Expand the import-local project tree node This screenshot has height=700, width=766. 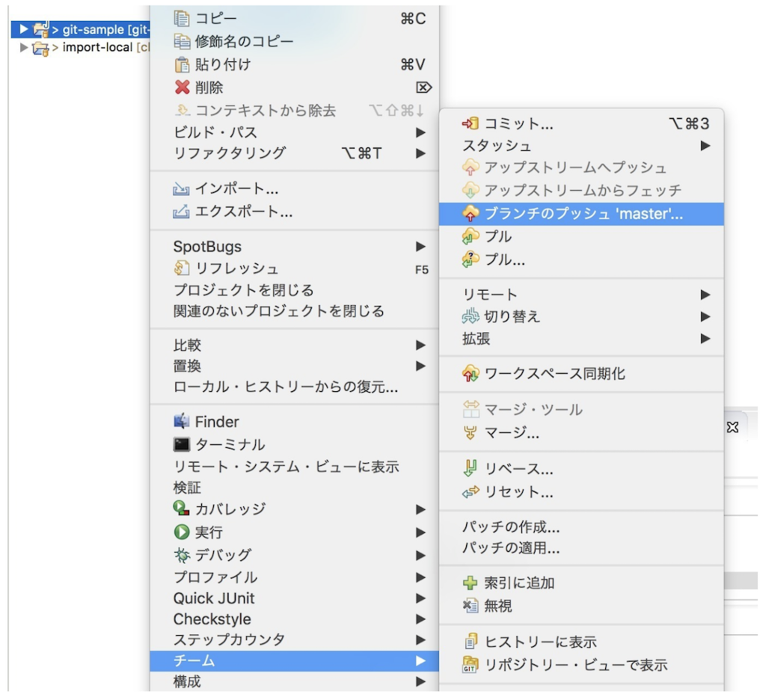(x=23, y=47)
